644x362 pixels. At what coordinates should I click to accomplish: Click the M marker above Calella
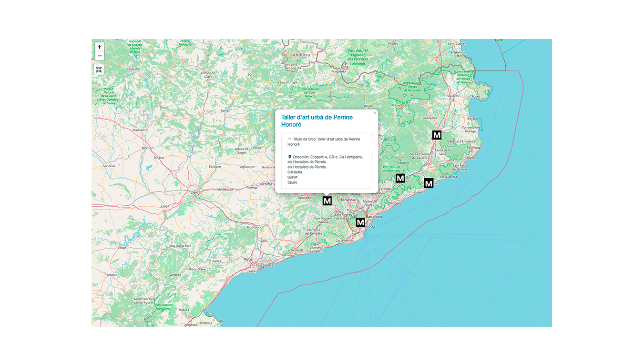pos(429,183)
